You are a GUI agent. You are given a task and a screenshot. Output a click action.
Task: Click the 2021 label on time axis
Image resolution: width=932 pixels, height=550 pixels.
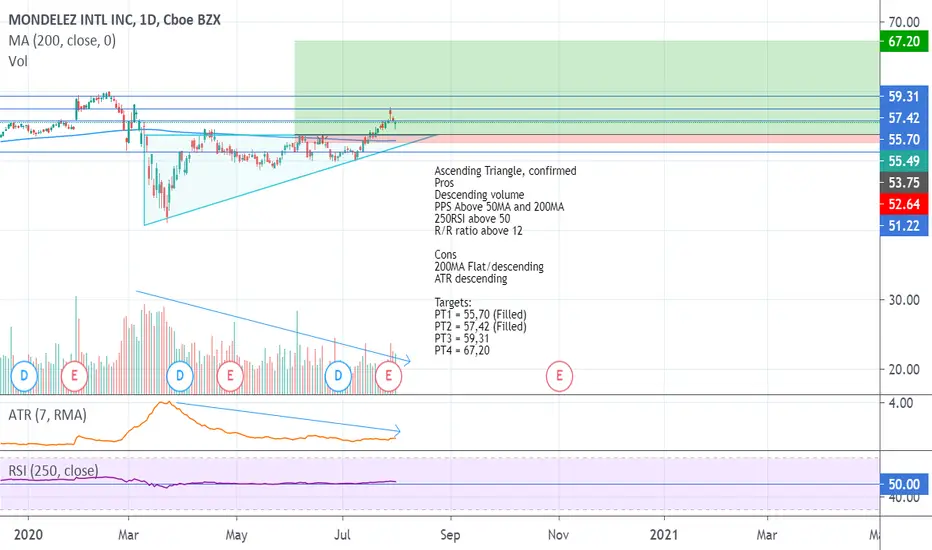click(663, 535)
